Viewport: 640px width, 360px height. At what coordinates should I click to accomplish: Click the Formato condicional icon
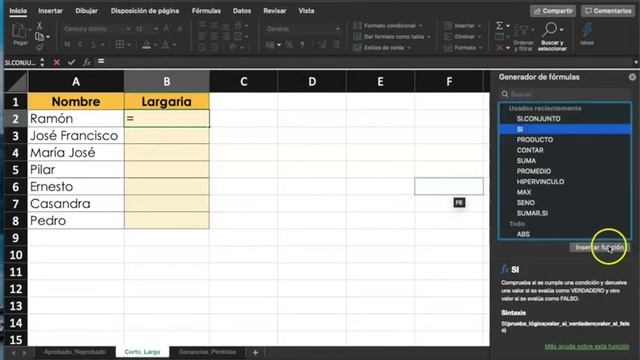point(357,26)
